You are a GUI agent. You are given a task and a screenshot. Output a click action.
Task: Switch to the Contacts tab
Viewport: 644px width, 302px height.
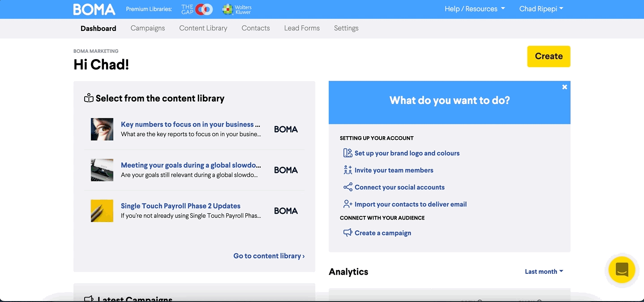(256, 28)
